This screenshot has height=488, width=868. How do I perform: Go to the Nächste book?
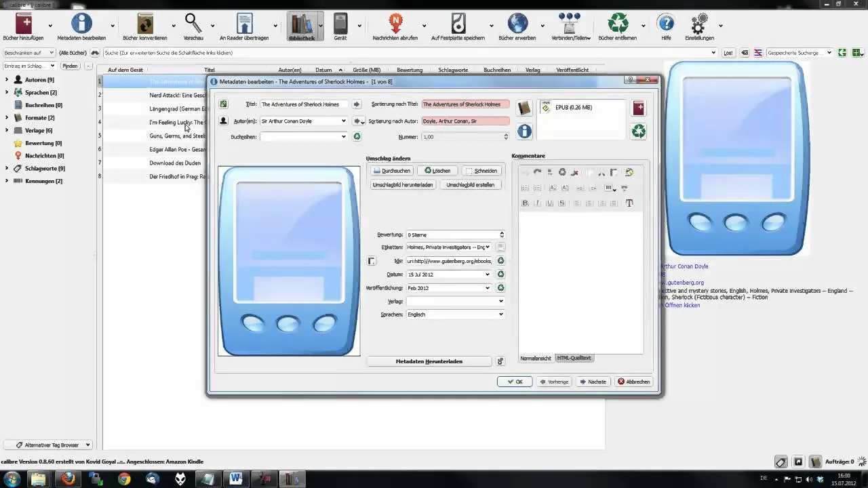[593, 382]
